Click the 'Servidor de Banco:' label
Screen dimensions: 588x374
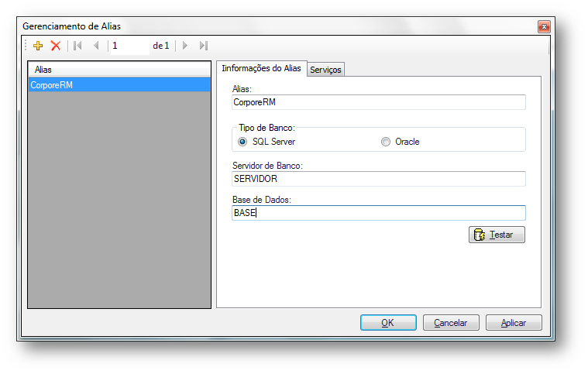267,166
